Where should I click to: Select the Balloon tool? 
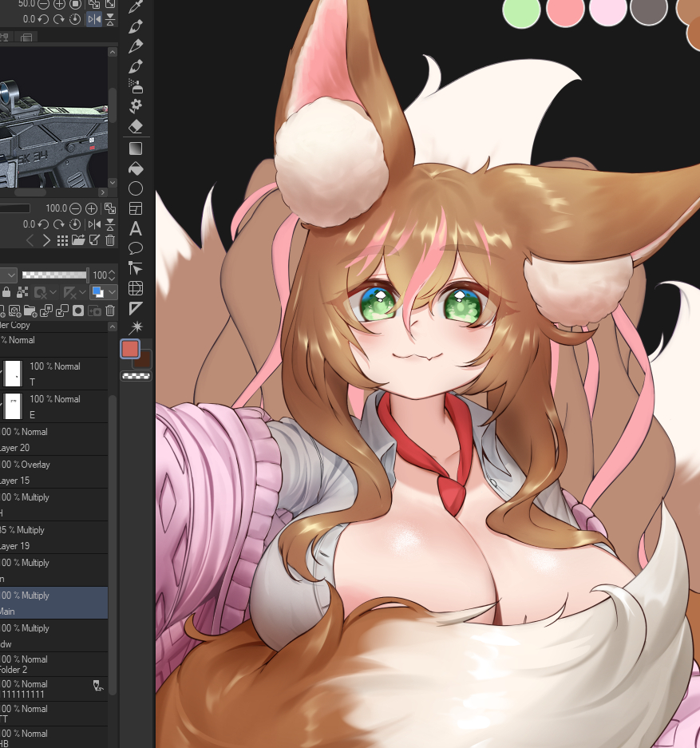point(136,248)
